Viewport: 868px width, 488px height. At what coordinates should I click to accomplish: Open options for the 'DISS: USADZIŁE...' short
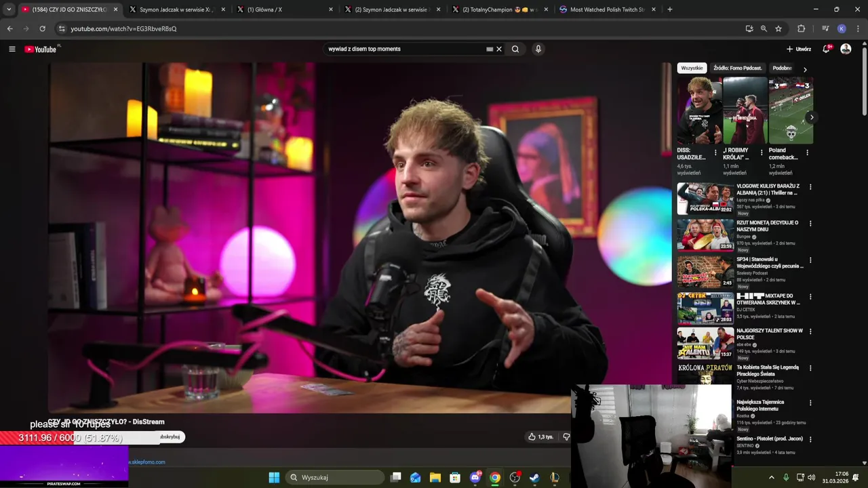tap(715, 152)
